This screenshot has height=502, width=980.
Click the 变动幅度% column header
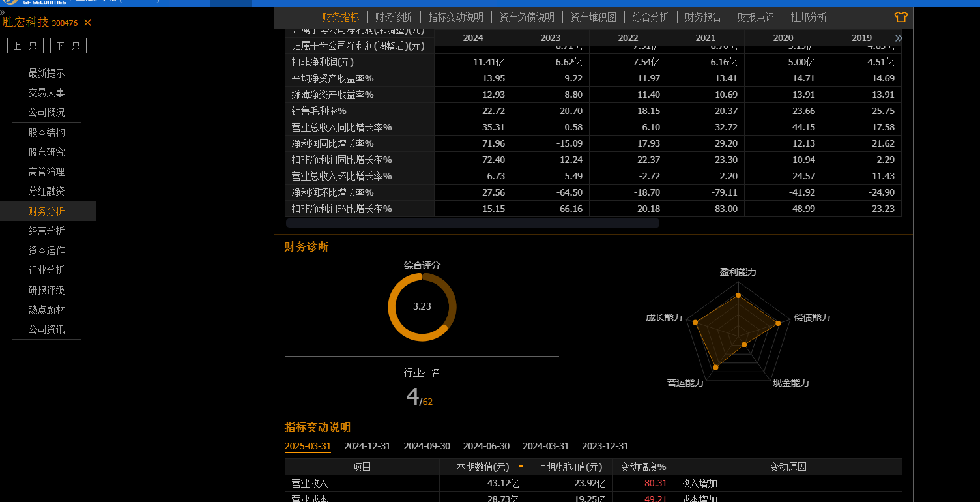[x=643, y=467]
